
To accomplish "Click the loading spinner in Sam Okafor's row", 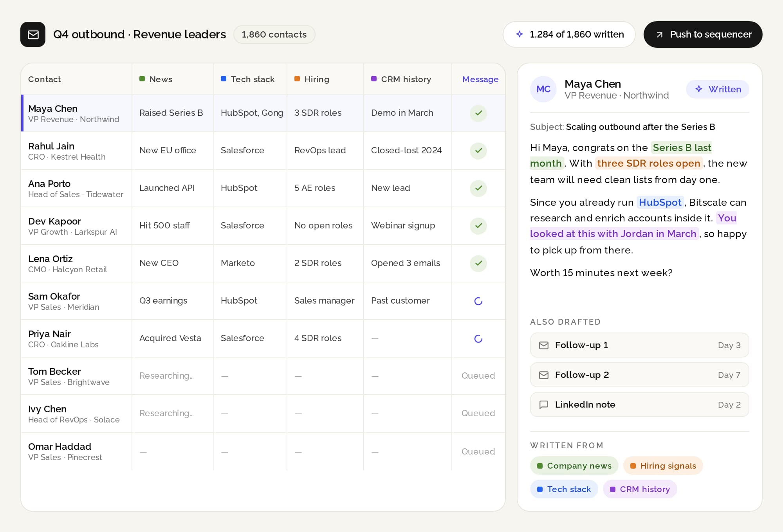I will coord(478,301).
